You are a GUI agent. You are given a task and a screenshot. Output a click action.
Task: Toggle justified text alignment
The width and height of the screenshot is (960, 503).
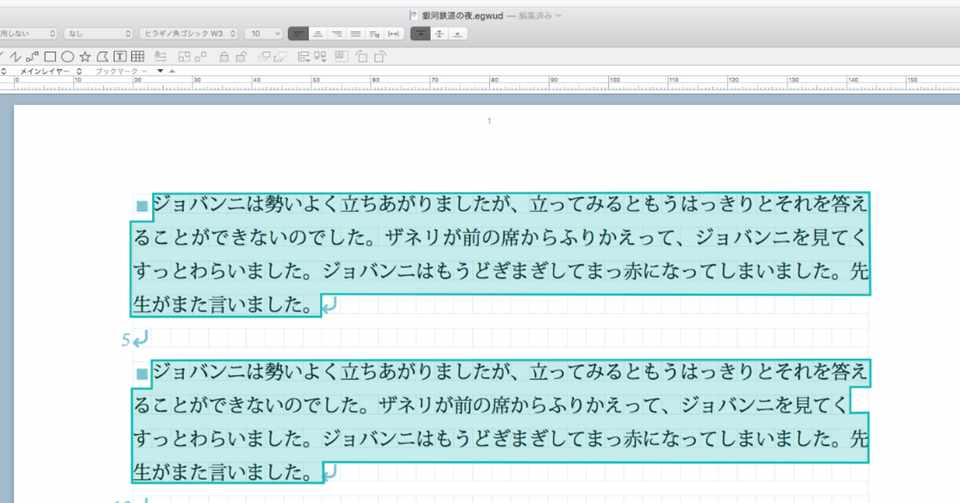[355, 34]
